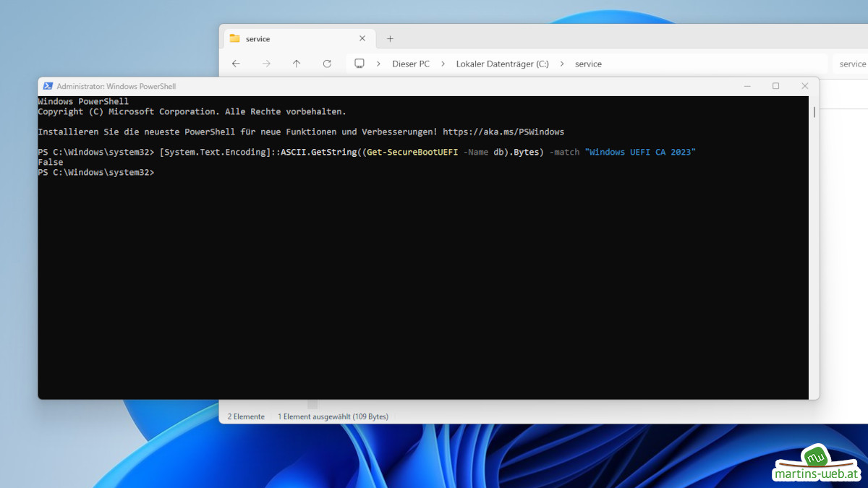Expand the chevron after Dieser PC
This screenshot has width=868, height=488.
coord(443,64)
